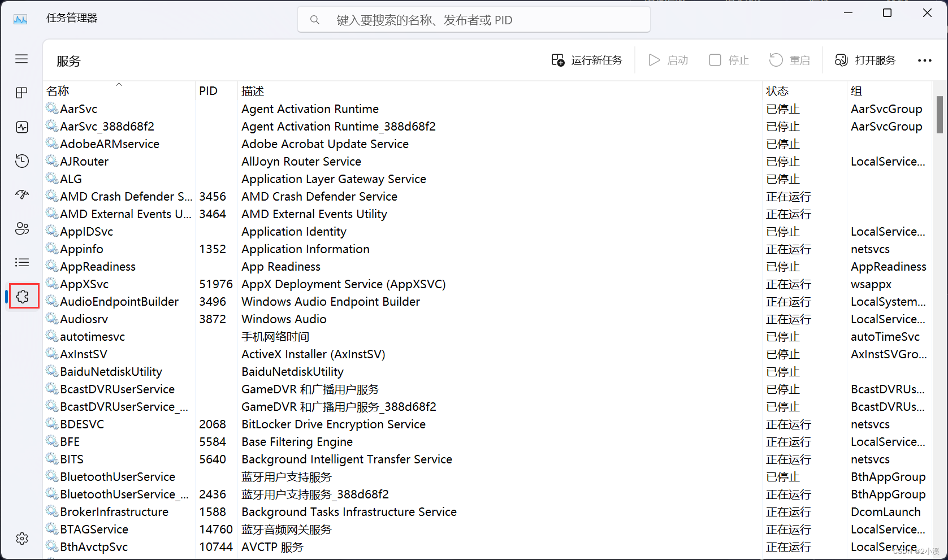948x560 pixels.
Task: Click the gear icon of BITS service
Action: tap(52, 459)
